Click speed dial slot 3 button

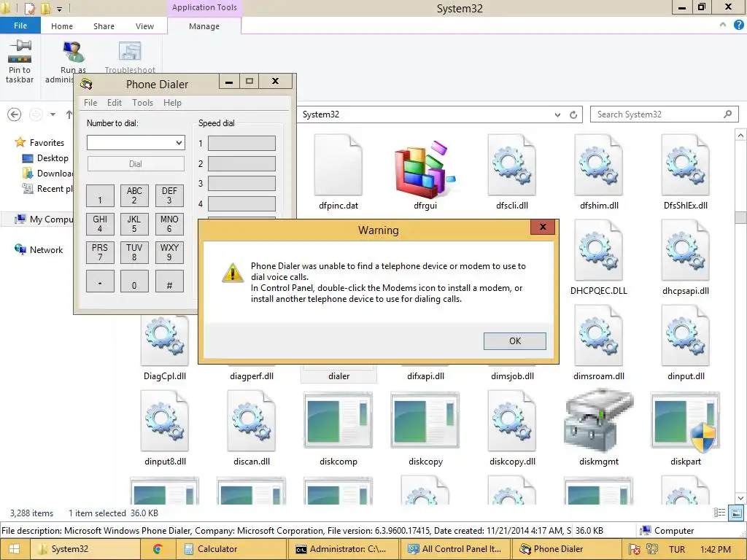point(241,183)
